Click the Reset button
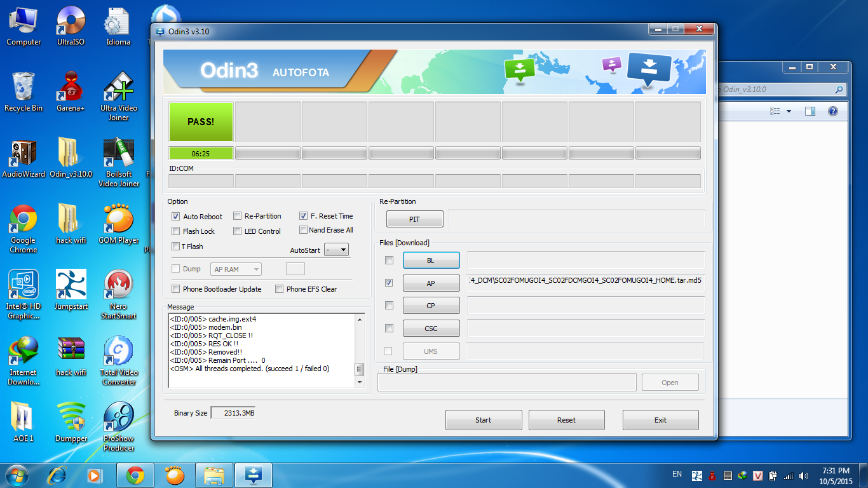Image resolution: width=868 pixels, height=488 pixels. click(566, 420)
